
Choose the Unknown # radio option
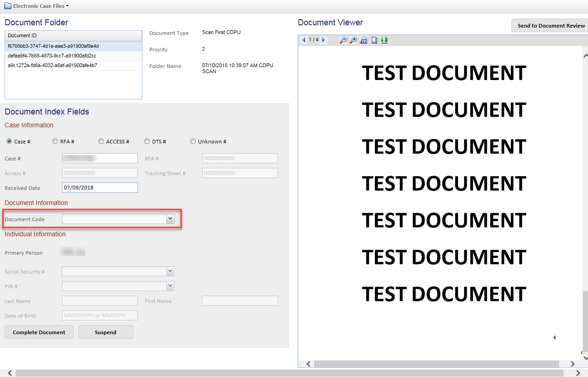pyautogui.click(x=193, y=142)
